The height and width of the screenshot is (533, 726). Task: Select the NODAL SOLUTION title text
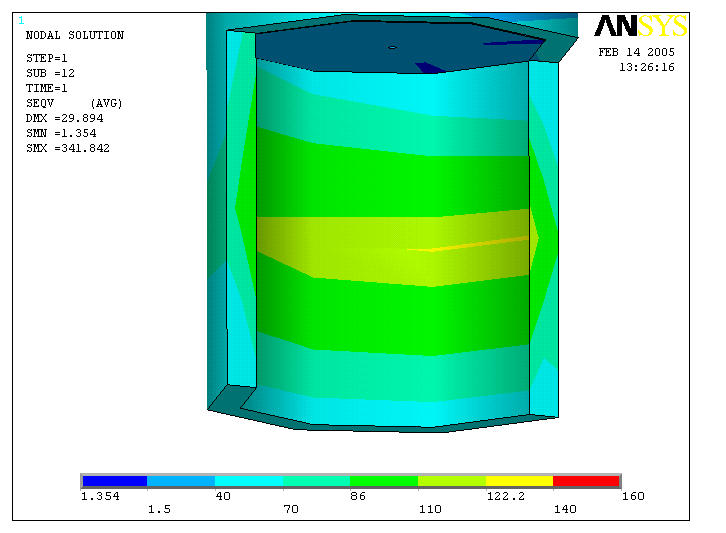click(x=75, y=35)
